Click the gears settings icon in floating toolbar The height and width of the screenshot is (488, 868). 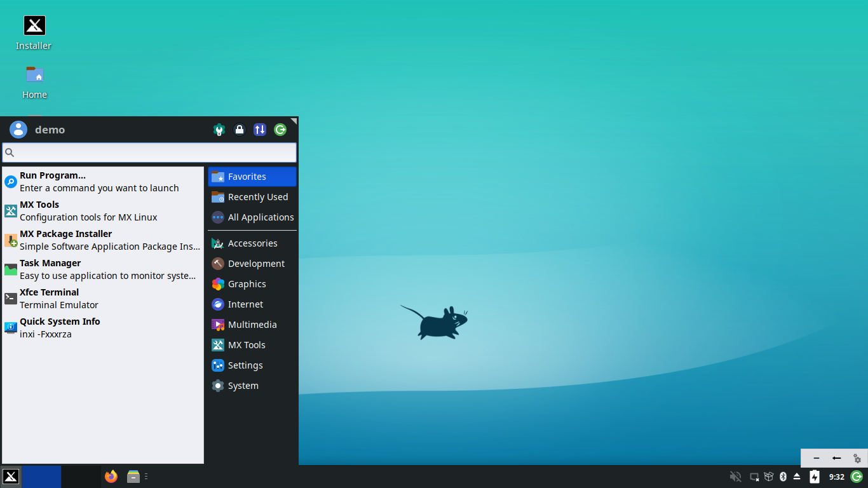pyautogui.click(x=857, y=458)
